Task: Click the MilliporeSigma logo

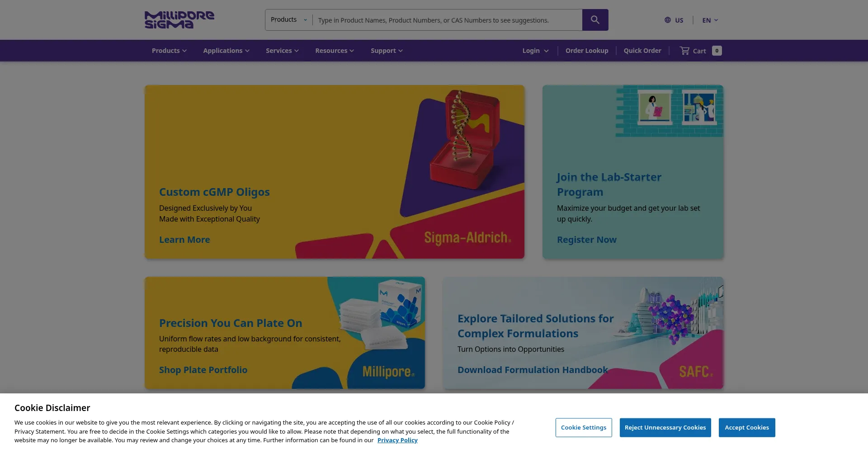Action: click(179, 20)
